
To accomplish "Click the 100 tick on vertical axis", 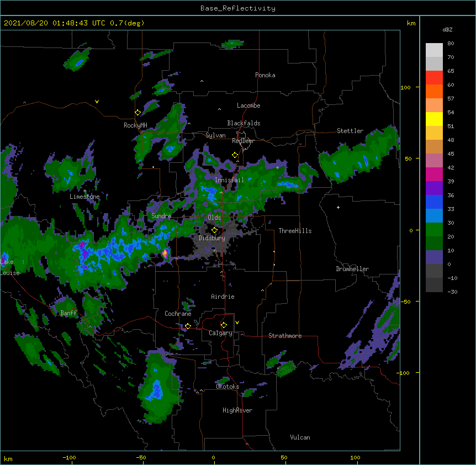I will [x=405, y=87].
